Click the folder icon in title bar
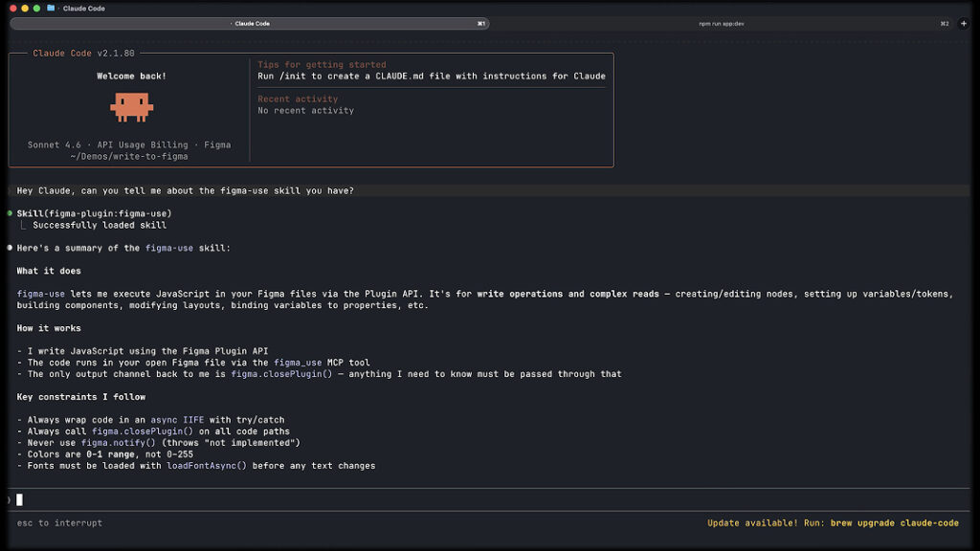 [51, 8]
